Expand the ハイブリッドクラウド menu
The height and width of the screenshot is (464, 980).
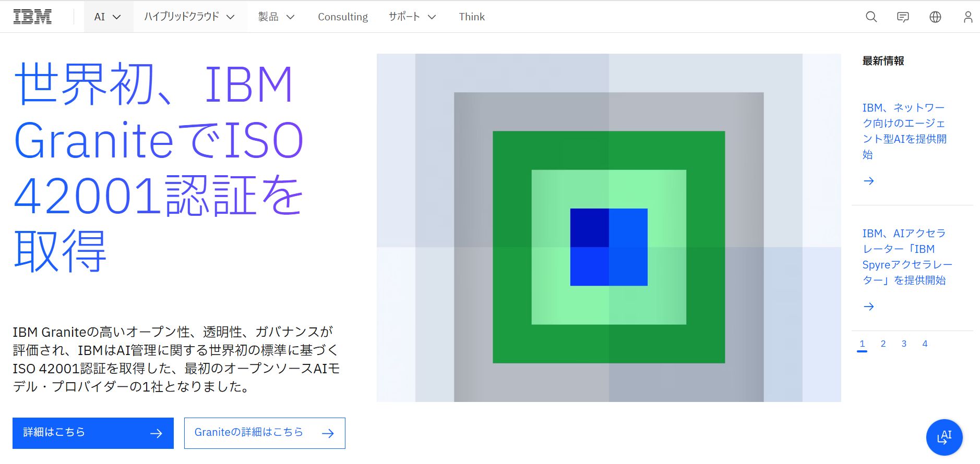(189, 17)
